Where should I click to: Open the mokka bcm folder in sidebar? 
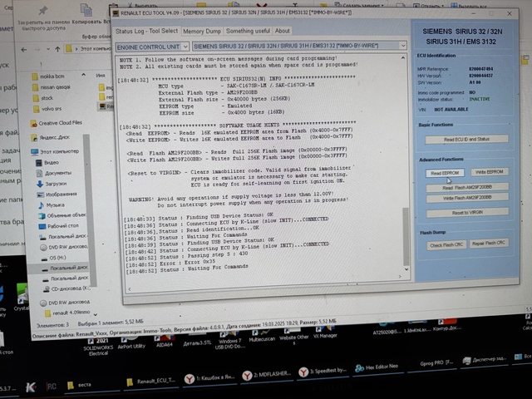[x=48, y=76]
